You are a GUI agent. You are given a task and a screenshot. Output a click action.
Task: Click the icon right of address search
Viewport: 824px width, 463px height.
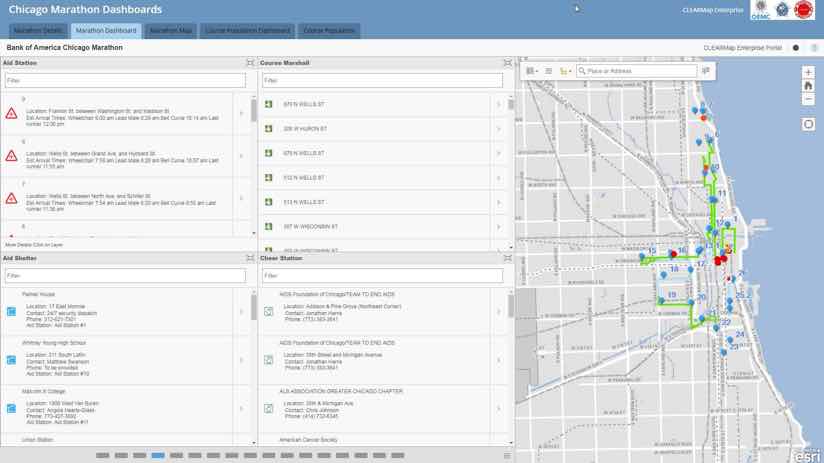click(706, 70)
